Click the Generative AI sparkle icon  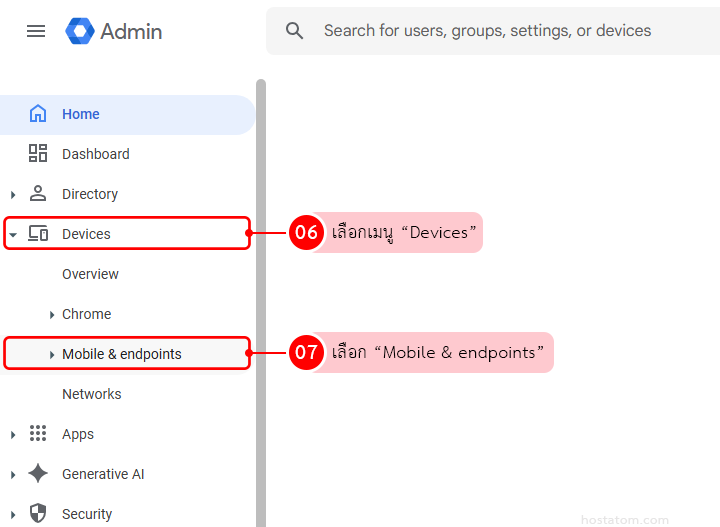38,474
